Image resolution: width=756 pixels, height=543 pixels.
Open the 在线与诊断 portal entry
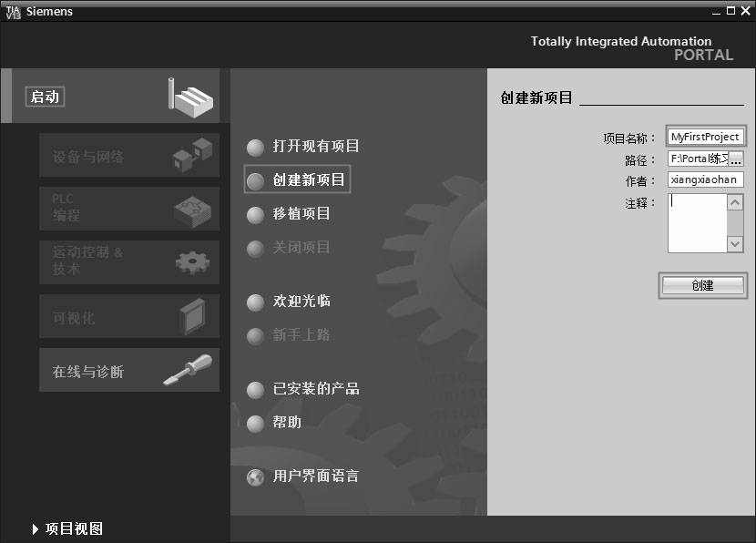point(129,370)
